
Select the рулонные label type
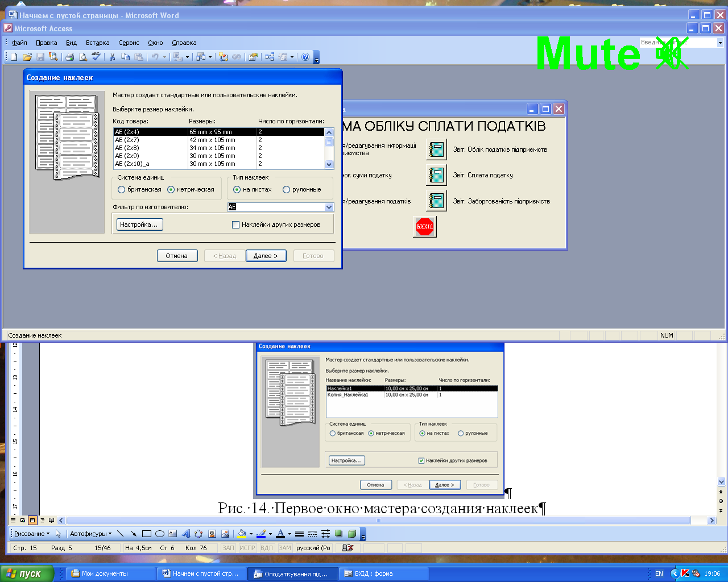[x=287, y=190]
